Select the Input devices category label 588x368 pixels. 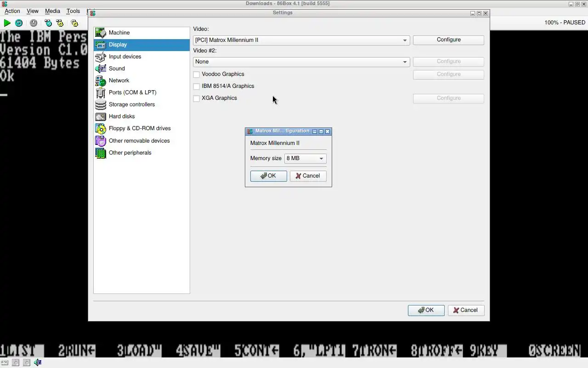click(125, 57)
